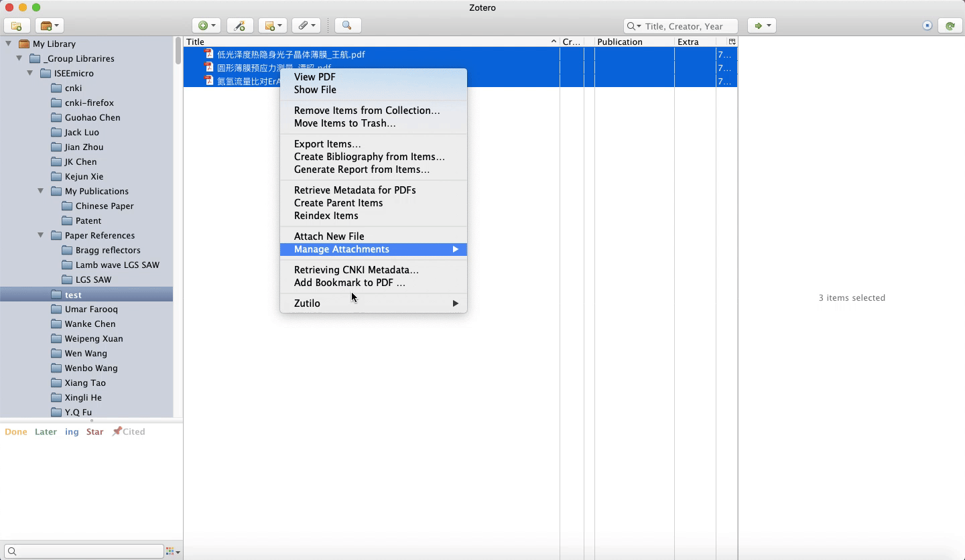This screenshot has width=965, height=560.
Task: Click the tag filter search field
Action: click(x=84, y=551)
